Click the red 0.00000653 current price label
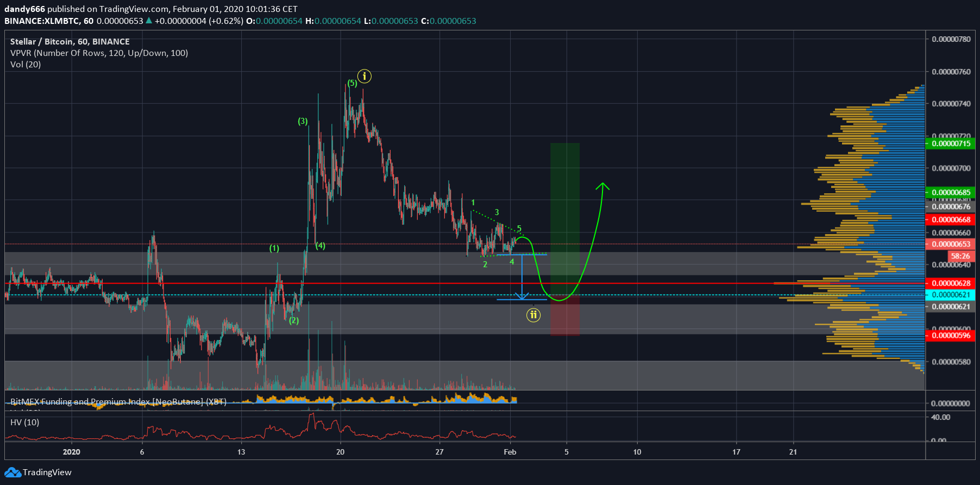 950,244
